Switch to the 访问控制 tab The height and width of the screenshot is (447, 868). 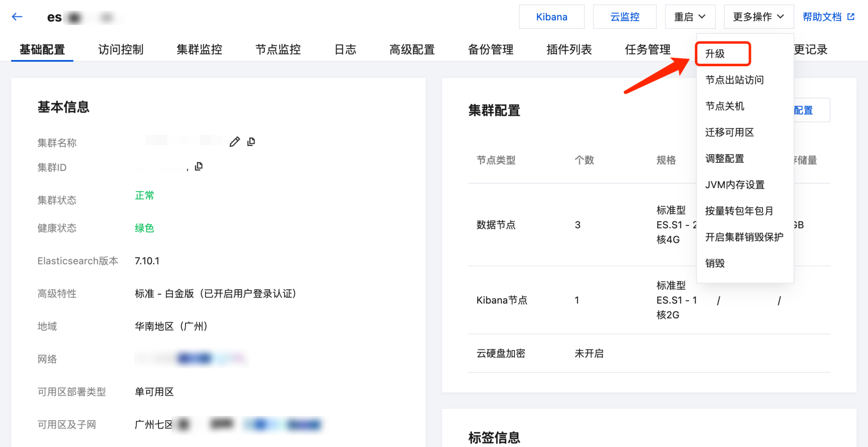(x=121, y=50)
